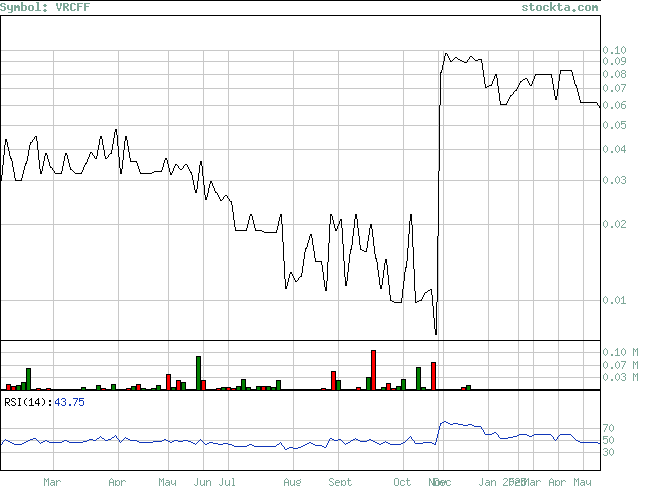Viewport: 655px width, 486px height.
Task: Click the RSI value 43.75
Action: click(x=69, y=402)
